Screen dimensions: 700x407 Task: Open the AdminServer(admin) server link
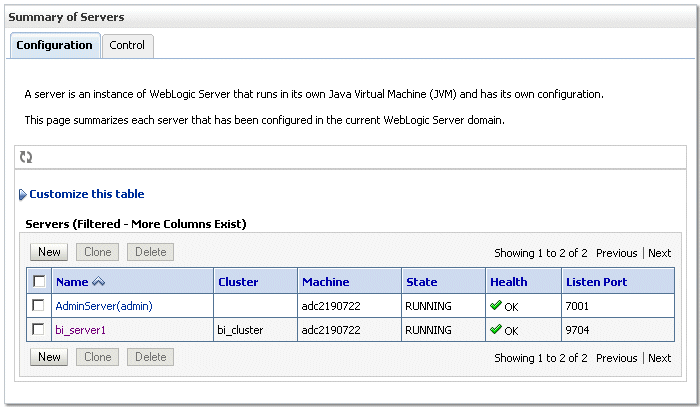[x=104, y=306]
